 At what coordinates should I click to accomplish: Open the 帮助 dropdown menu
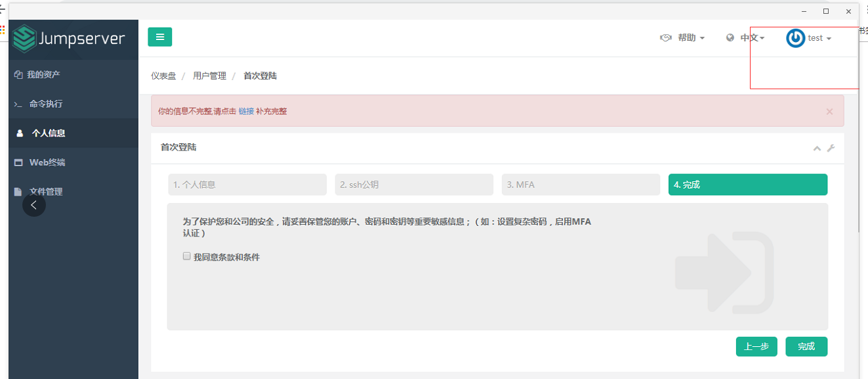click(x=687, y=37)
